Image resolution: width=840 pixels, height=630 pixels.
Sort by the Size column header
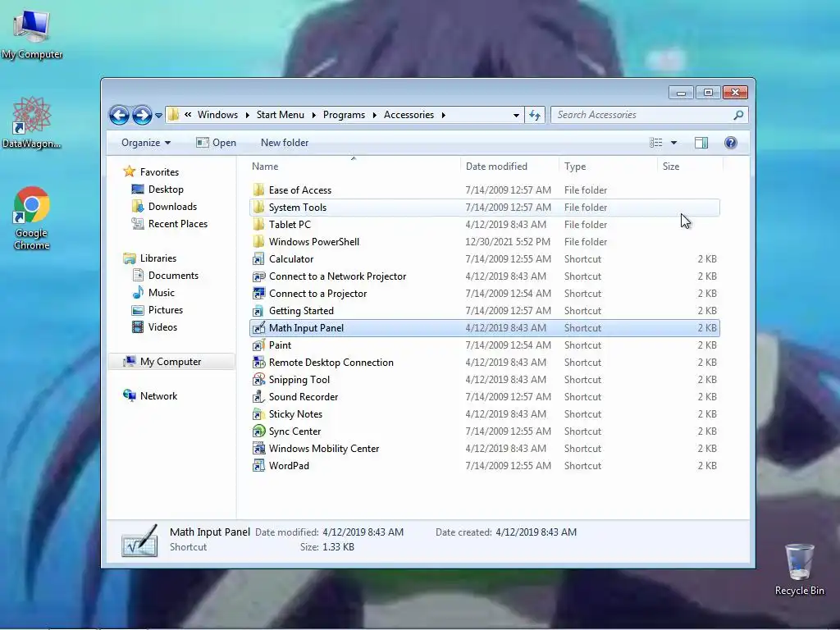pyautogui.click(x=690, y=166)
